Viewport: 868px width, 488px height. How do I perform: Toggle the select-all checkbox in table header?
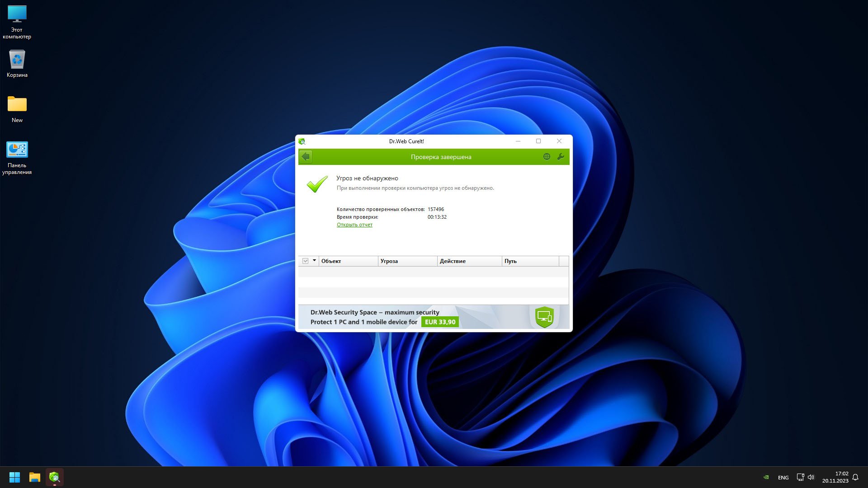click(x=306, y=261)
